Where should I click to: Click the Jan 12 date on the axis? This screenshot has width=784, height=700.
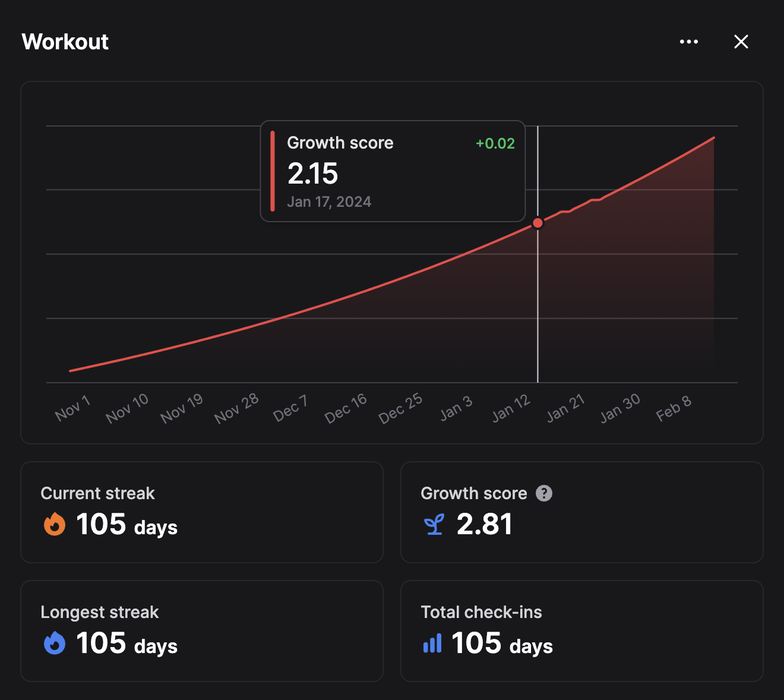point(511,407)
